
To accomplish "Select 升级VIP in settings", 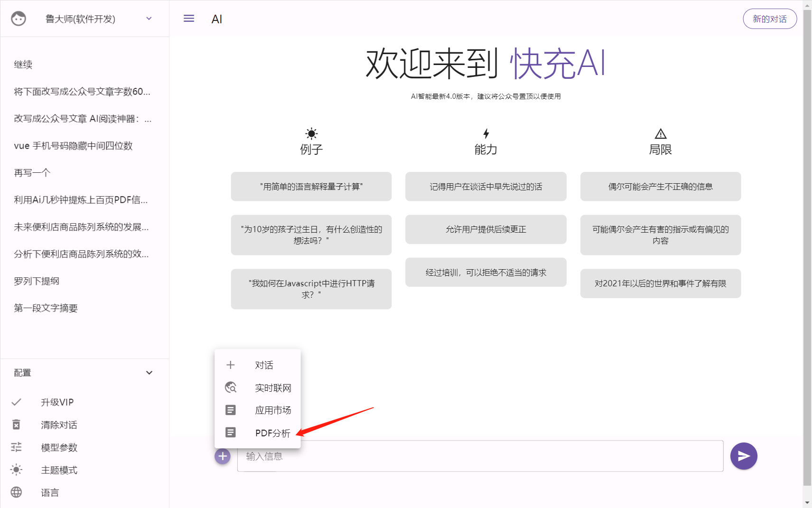I will coord(57,402).
